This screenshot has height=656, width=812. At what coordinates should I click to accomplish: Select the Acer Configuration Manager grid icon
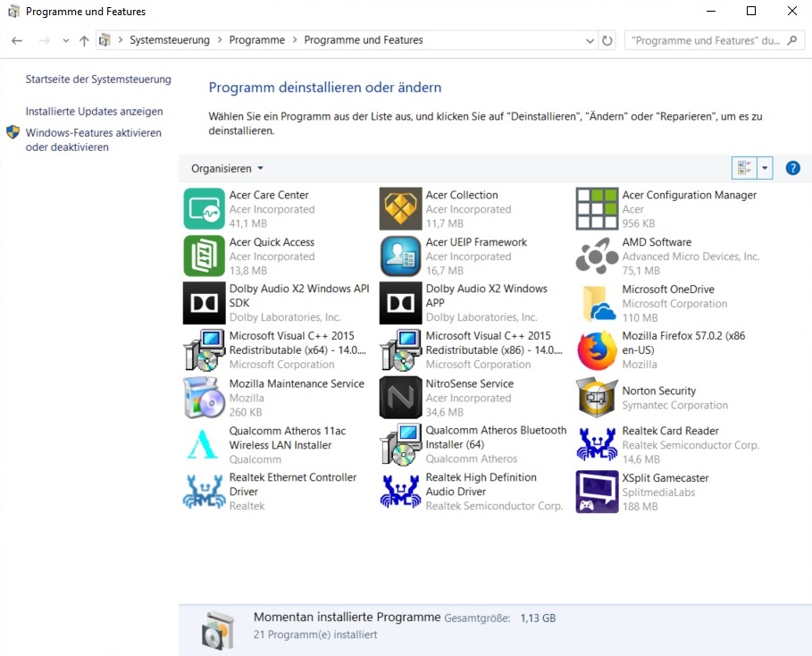pyautogui.click(x=597, y=209)
